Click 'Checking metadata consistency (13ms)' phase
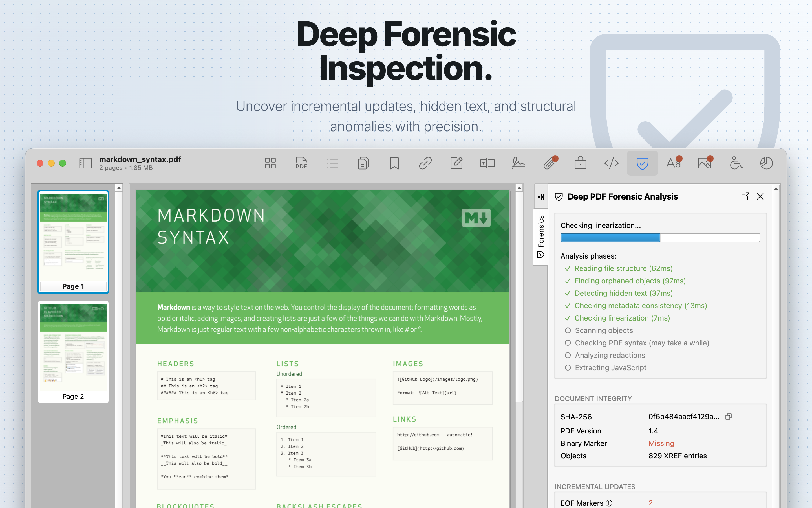This screenshot has height=508, width=812. pos(641,306)
